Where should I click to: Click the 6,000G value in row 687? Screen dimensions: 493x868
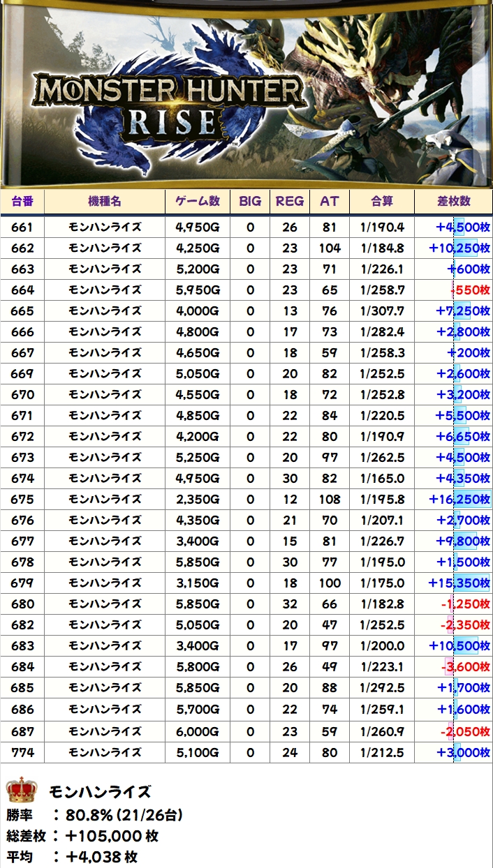198,731
